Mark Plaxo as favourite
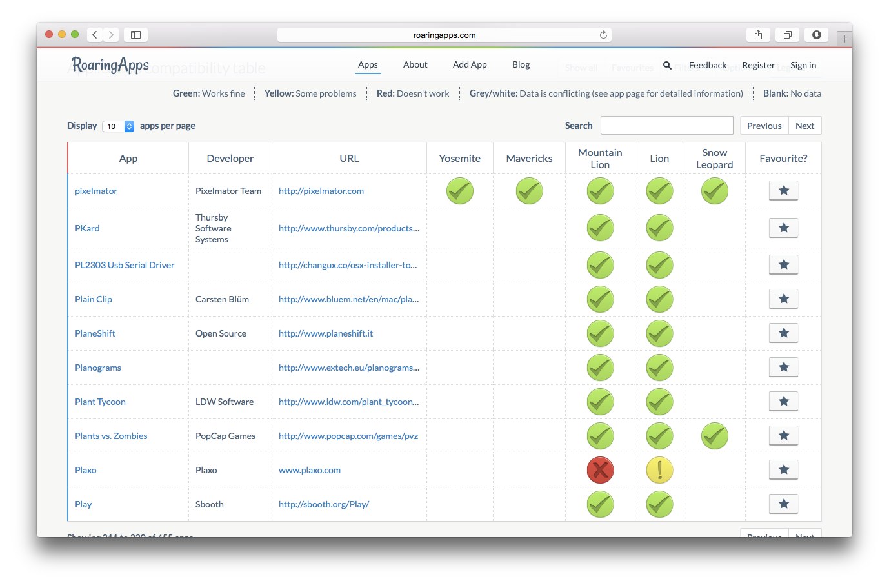The height and width of the screenshot is (588, 889). click(784, 470)
